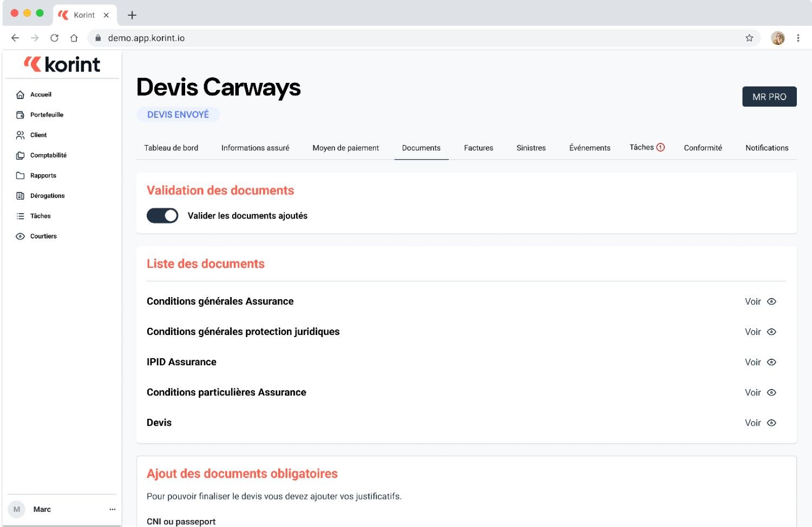Click the eye icon for IPID Assurance
This screenshot has height=527, width=812.
(772, 362)
